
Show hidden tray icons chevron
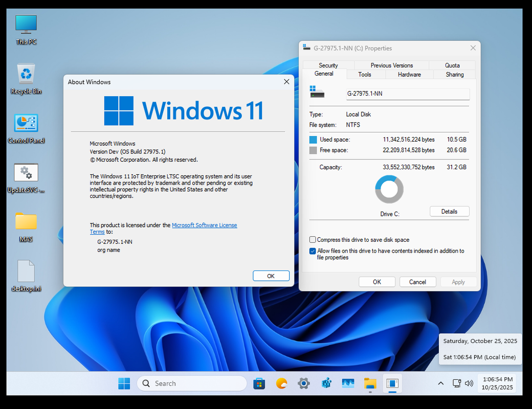(440, 383)
